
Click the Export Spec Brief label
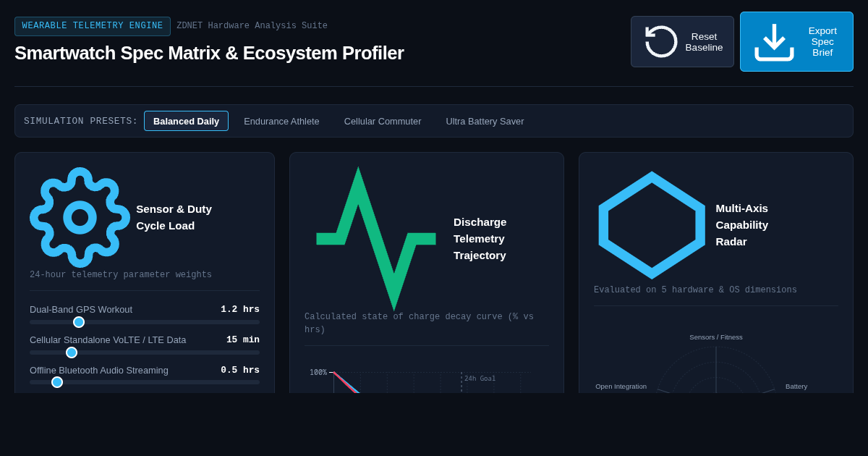pos(822,42)
